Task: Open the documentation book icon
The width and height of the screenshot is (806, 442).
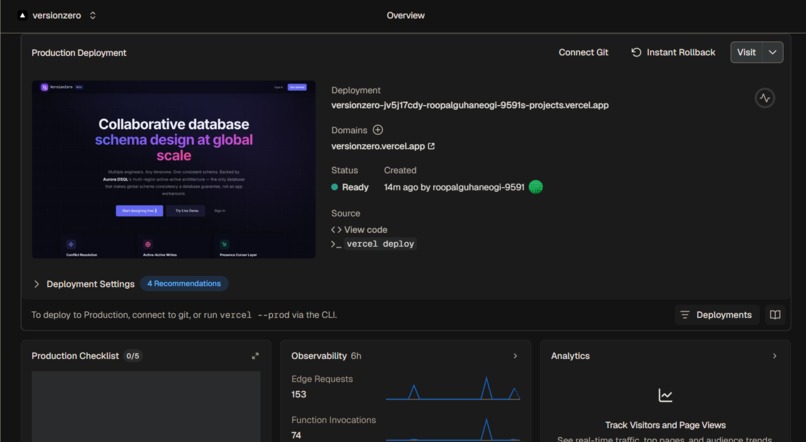Action: pyautogui.click(x=775, y=315)
